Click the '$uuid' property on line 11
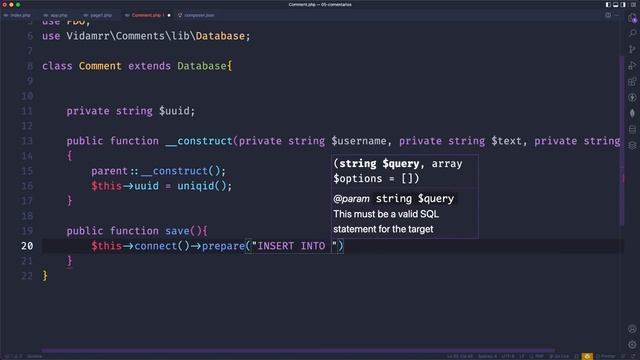Image resolution: width=640 pixels, height=360 pixels. coord(174,111)
